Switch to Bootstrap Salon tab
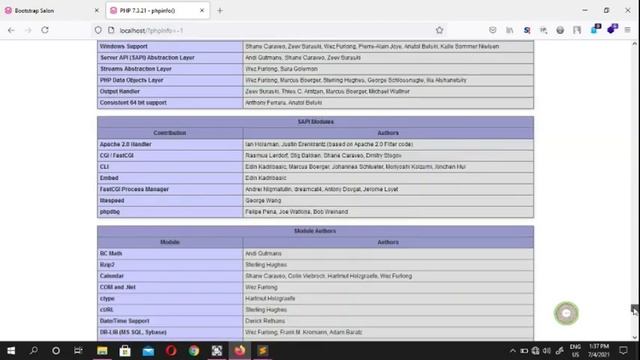The height and width of the screenshot is (360, 640). pyautogui.click(x=52, y=11)
